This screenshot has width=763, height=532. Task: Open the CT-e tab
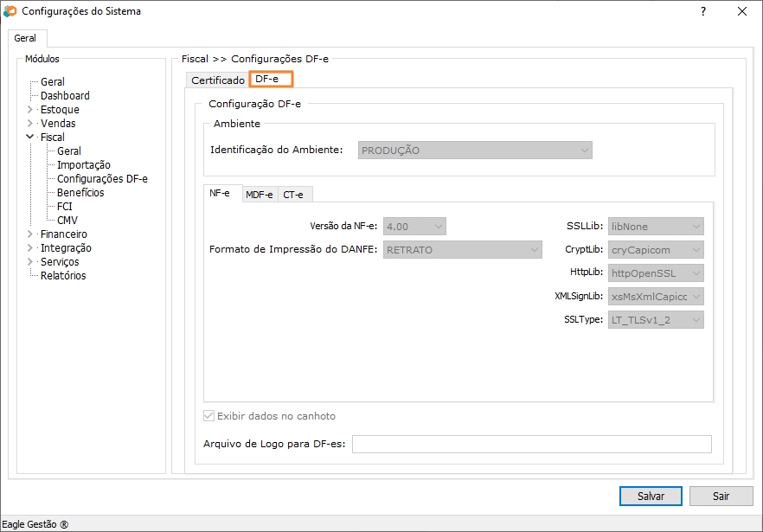pos(293,195)
